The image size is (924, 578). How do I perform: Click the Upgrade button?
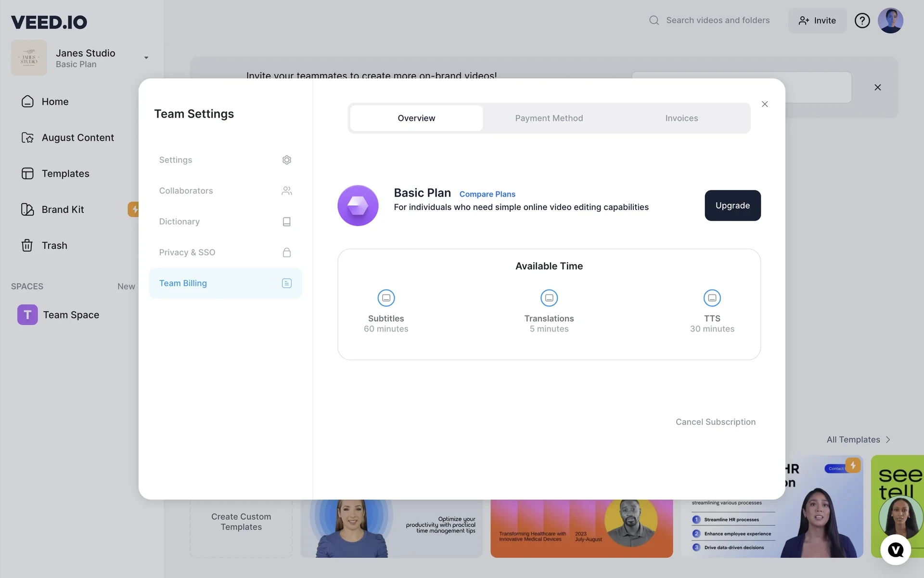(x=732, y=206)
